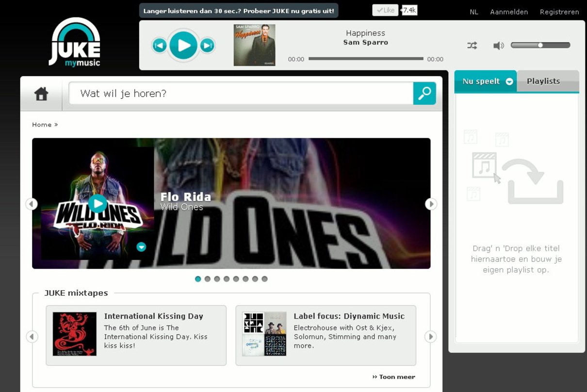Screen dimensions: 587x392
Task: Play the current track Happiness
Action: click(183, 45)
